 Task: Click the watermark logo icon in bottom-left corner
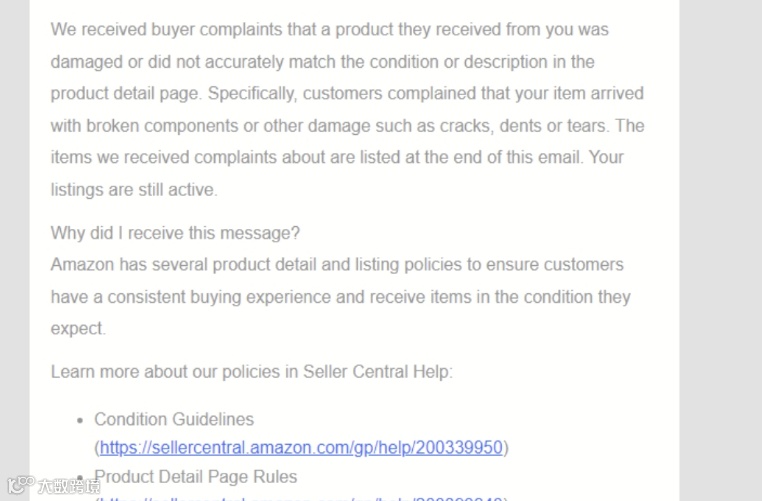pyautogui.click(x=20, y=485)
